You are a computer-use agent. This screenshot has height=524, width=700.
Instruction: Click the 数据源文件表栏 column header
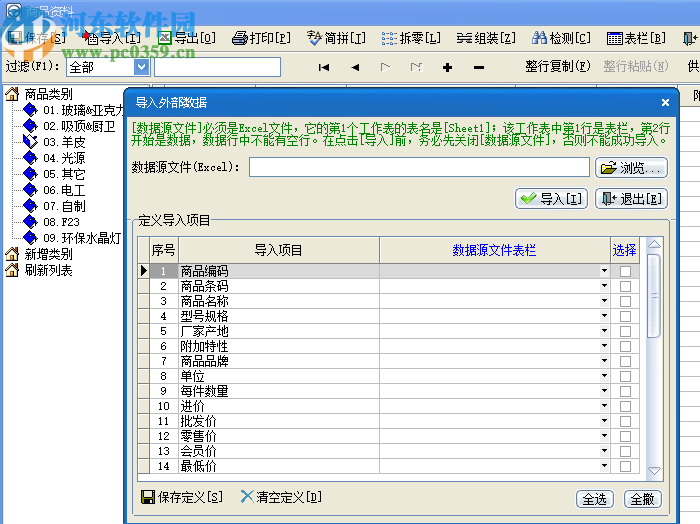[x=494, y=250]
